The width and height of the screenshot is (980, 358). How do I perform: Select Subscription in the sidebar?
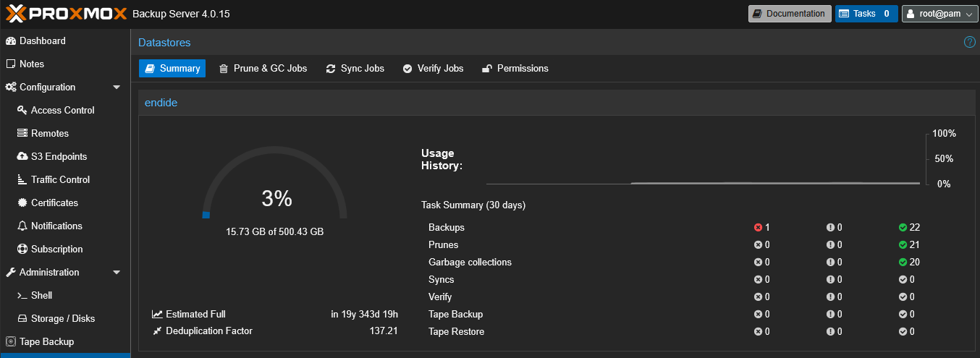(x=56, y=249)
